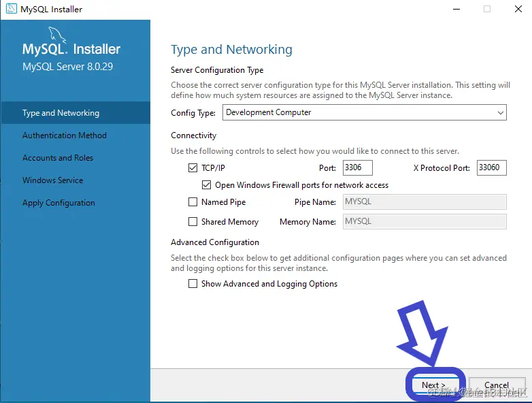The width and height of the screenshot is (532, 403).
Task: Click the Connectivity section label
Action: tap(193, 135)
